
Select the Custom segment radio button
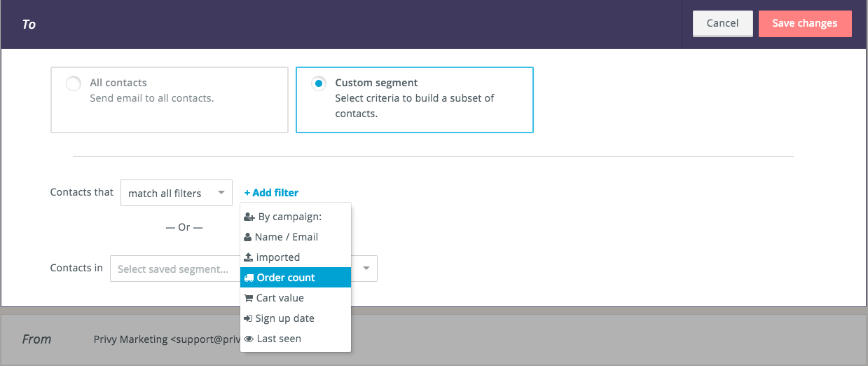[318, 83]
